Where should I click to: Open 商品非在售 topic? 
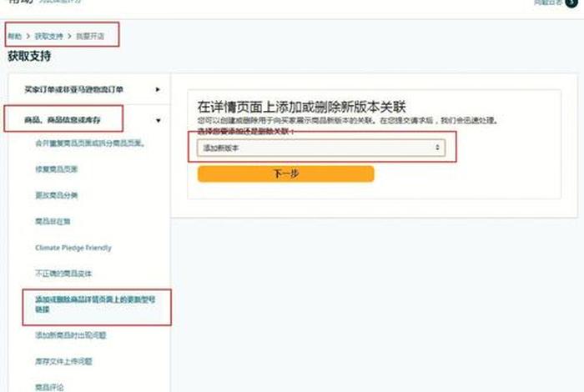(53, 221)
